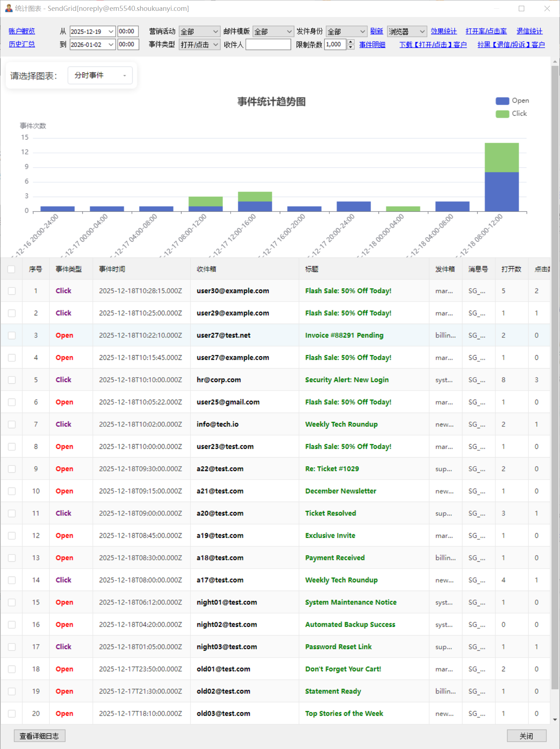Open 打开率/点击率 statistics

pyautogui.click(x=486, y=31)
